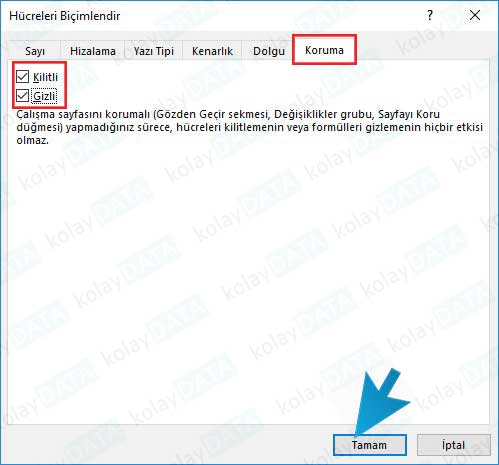Toggle the Gizli checkbox
Screen dimensions: 499x465
tap(22, 96)
